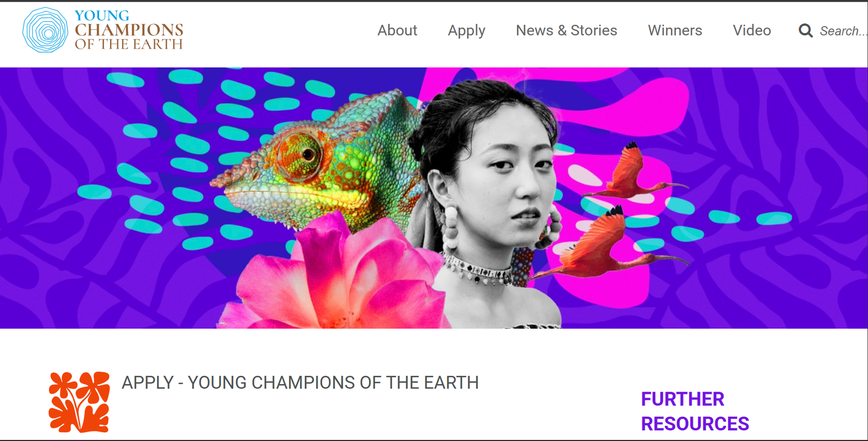Click the Apply - Young Champions heading
868x441 pixels.
point(300,382)
